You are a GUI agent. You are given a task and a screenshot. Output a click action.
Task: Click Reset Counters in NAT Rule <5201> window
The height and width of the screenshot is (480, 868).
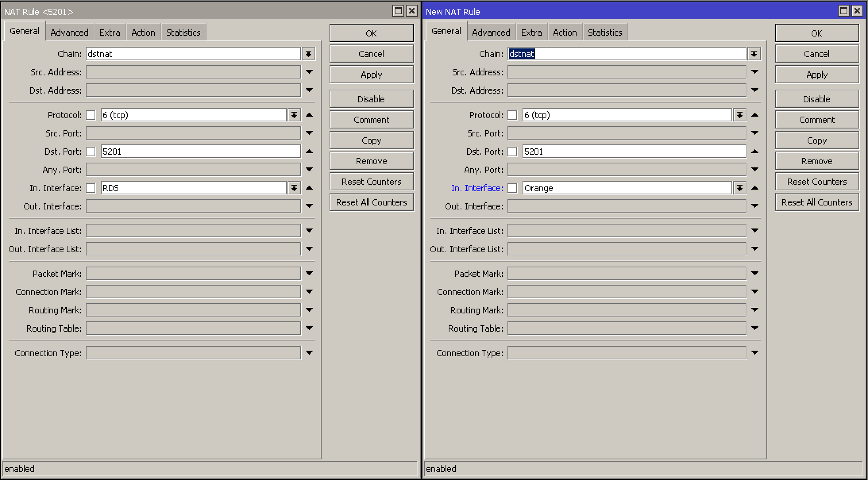[371, 182]
